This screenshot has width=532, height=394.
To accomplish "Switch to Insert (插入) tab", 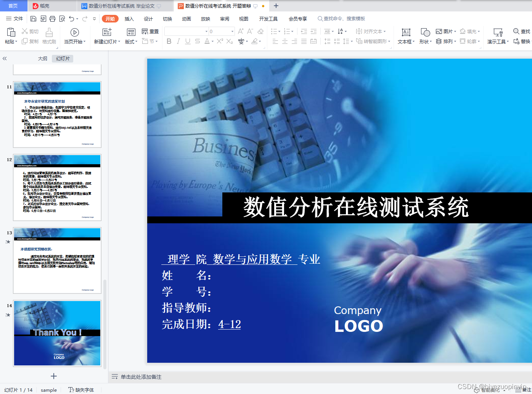I will pos(129,19).
